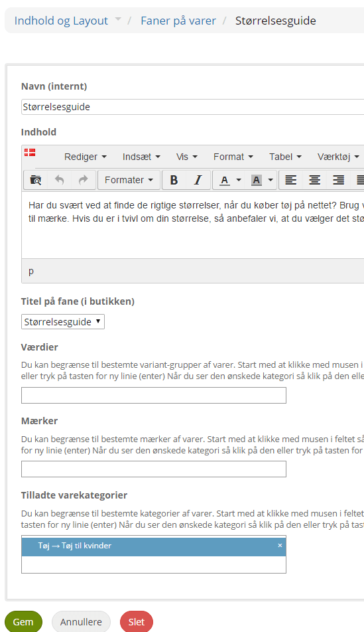
Task: Open the background color dropdown arrow
Action: pos(271,180)
